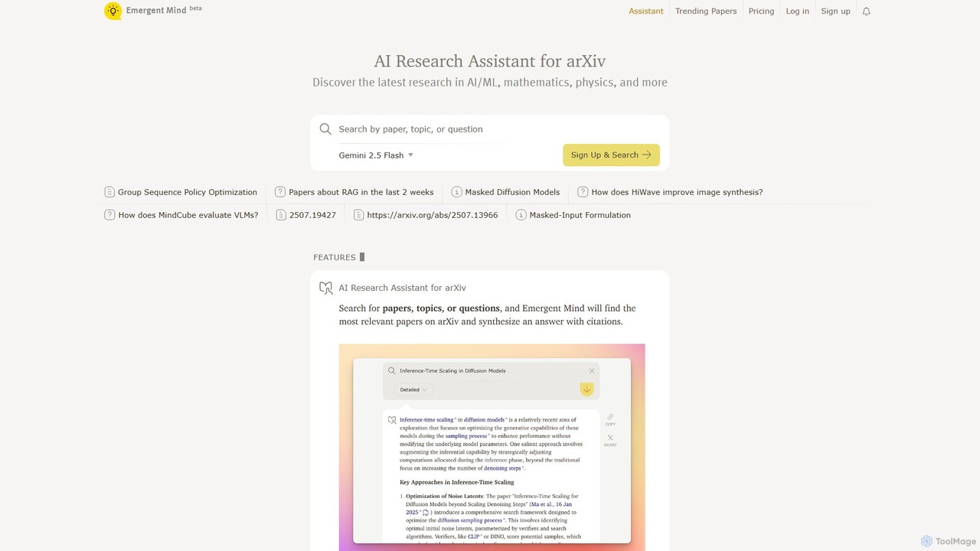The image size is (980, 551).
Task: Click the AI Research Assistant for arXiv feature title
Action: click(x=403, y=288)
